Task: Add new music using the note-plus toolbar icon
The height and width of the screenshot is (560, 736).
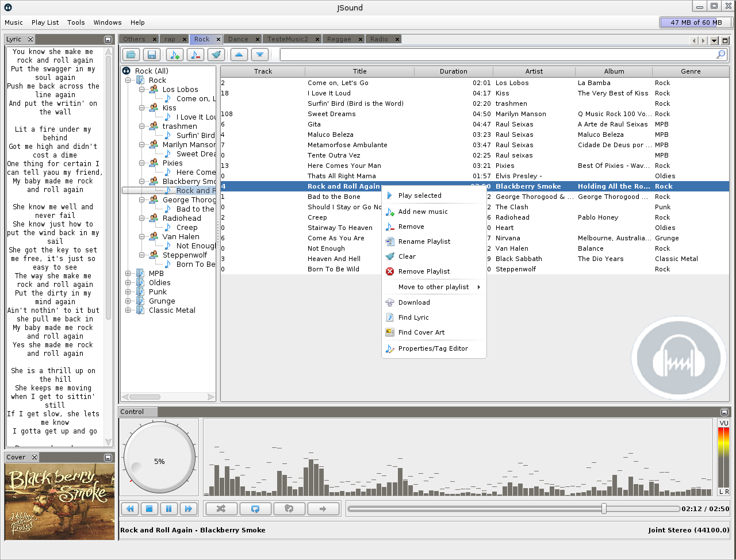Action: (x=174, y=54)
